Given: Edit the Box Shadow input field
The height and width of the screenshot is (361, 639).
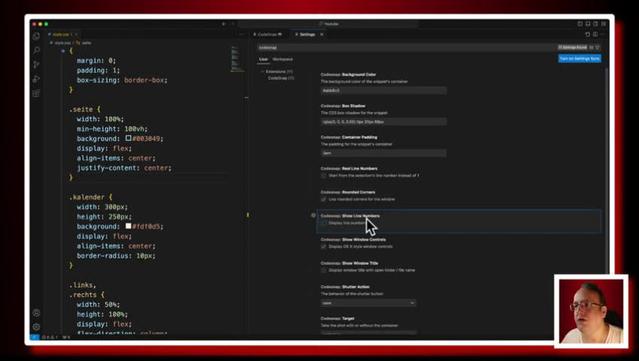Looking at the screenshot, I should click(383, 122).
